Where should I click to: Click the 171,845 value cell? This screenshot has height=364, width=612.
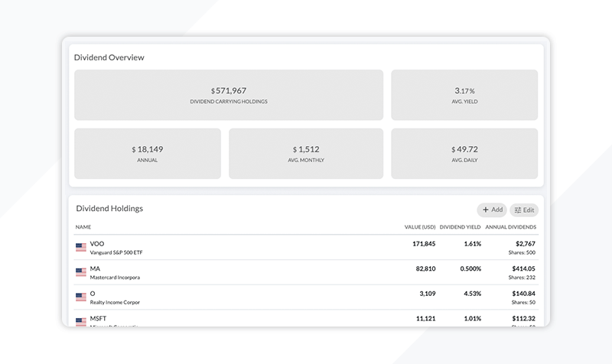[424, 244]
